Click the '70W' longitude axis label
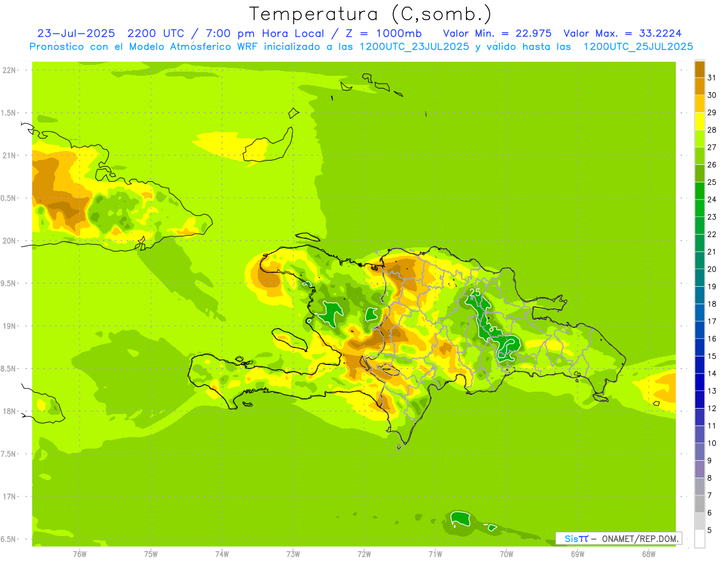The height and width of the screenshot is (562, 728). click(507, 554)
